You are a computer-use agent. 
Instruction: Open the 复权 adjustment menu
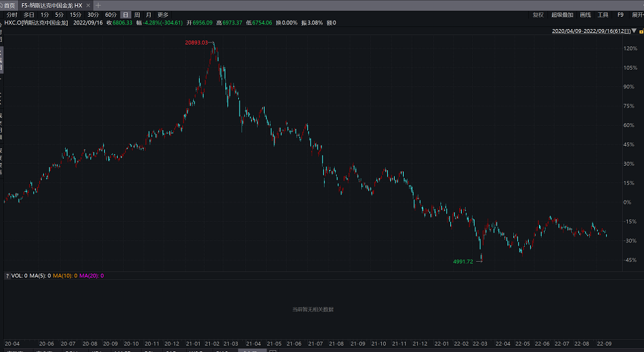538,15
